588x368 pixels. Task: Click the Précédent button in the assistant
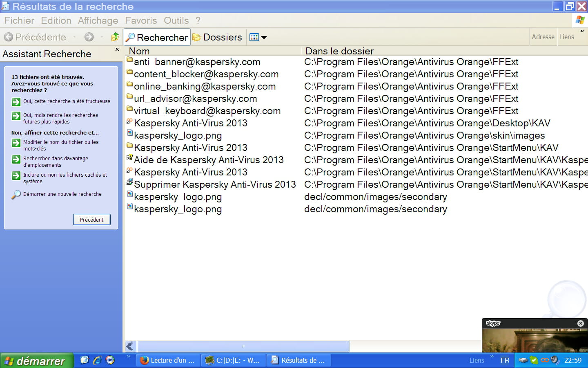[92, 220]
